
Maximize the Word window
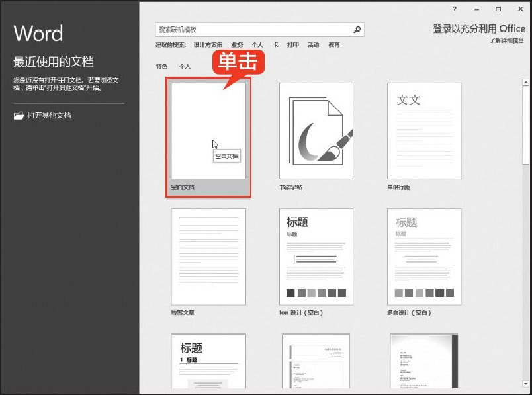[x=498, y=9]
